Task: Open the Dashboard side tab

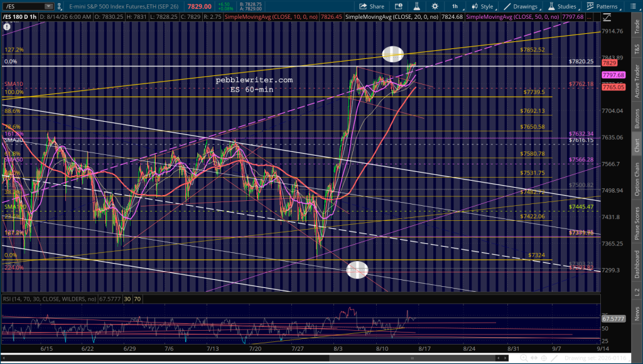Action: pyautogui.click(x=637, y=264)
